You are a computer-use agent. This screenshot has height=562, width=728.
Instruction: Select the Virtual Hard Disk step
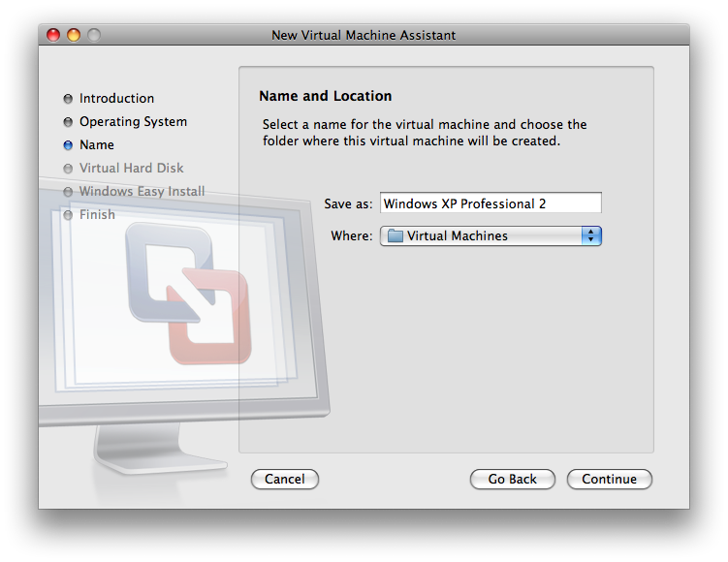132,168
